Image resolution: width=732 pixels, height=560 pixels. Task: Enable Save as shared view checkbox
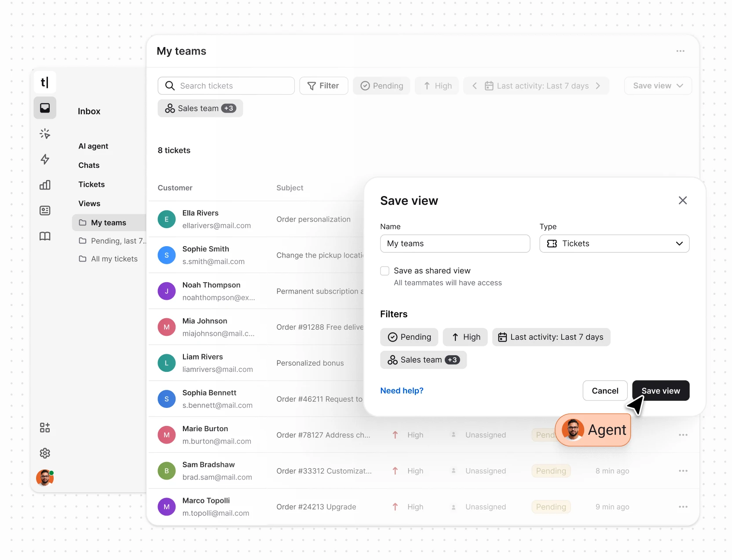[385, 271]
